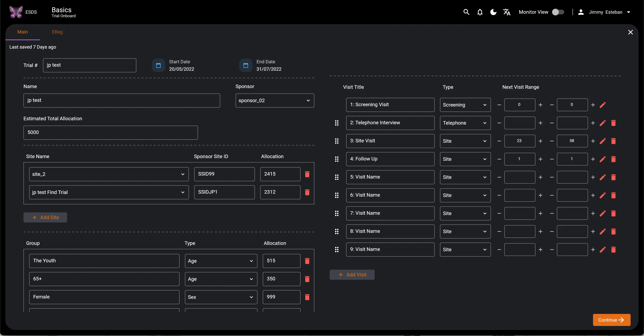The image size is (644, 336).
Task: Decrease first range value for 6: Visit Name
Action: (499, 195)
